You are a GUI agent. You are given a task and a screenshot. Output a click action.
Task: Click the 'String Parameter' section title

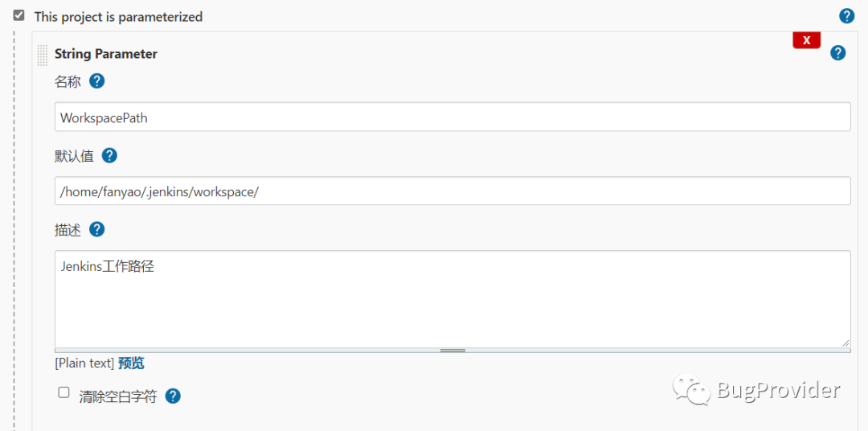pos(106,54)
